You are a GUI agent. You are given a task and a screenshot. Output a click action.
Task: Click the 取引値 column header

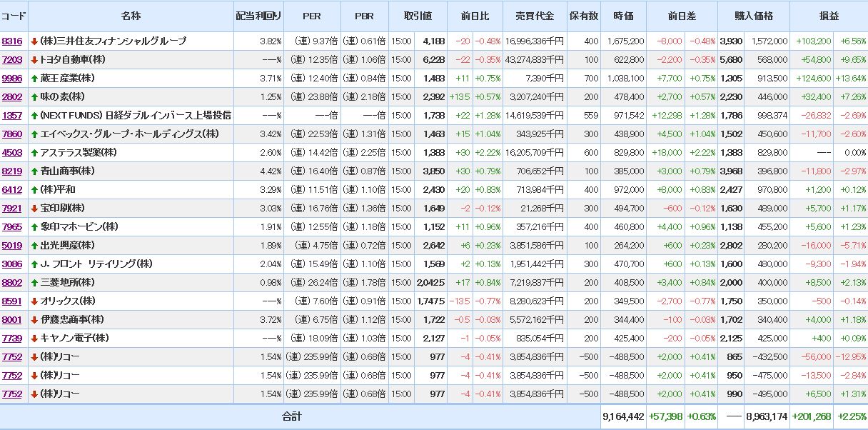point(418,16)
